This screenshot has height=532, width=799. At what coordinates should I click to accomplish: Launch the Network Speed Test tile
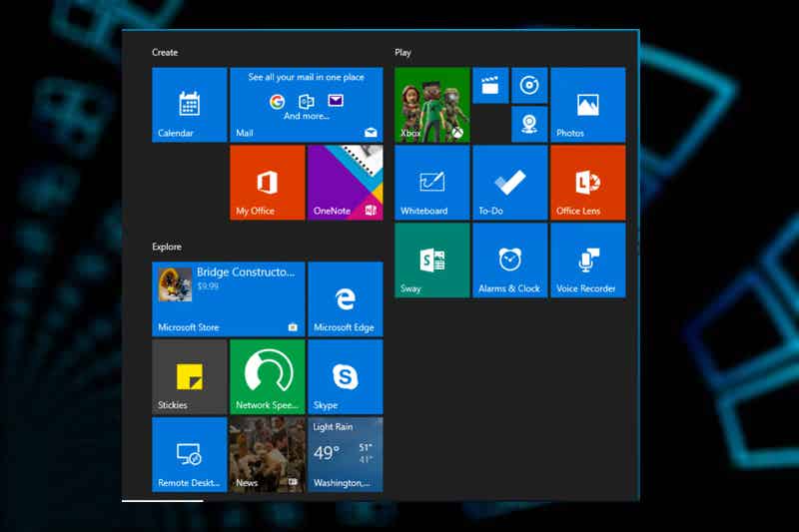click(268, 377)
